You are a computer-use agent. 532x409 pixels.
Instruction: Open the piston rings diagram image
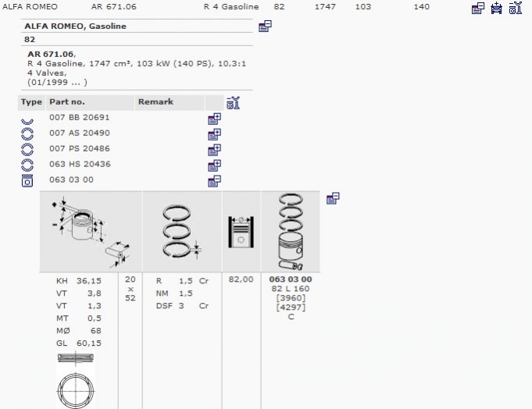182,232
